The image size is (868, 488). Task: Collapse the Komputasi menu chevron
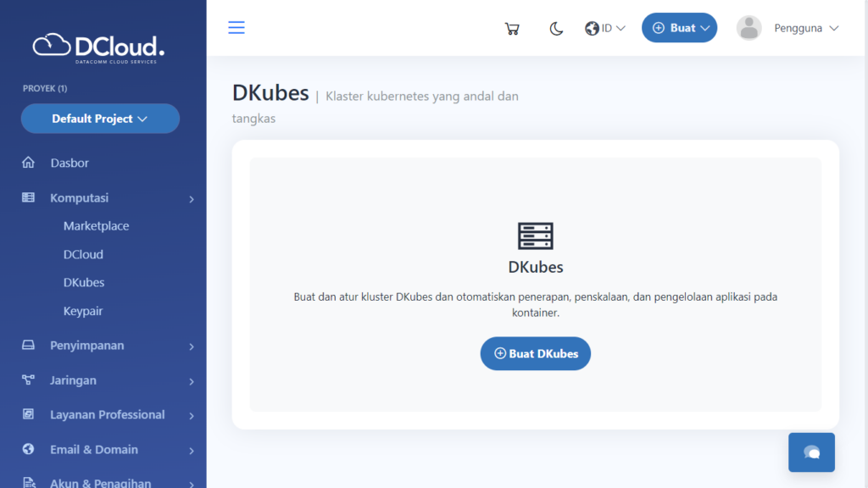tap(192, 198)
